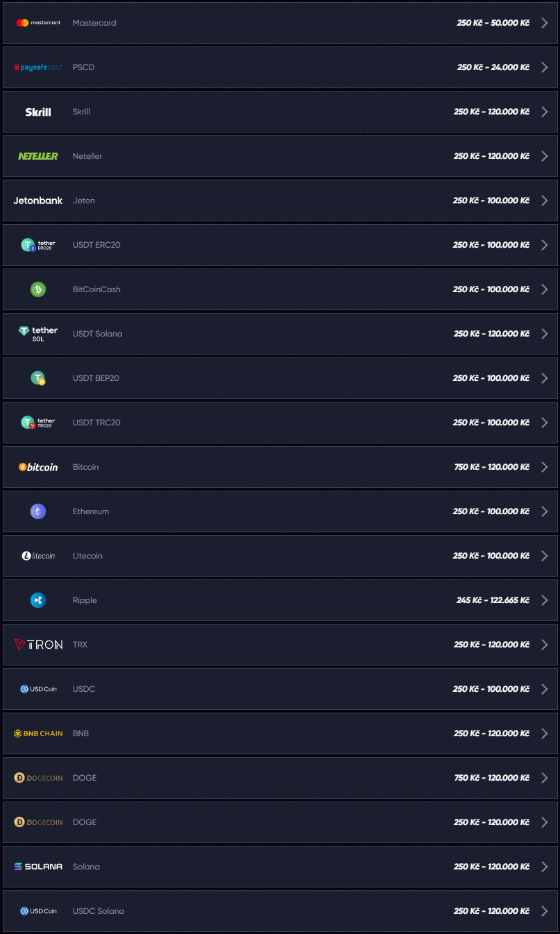Click the paysafecard logo

click(37, 67)
